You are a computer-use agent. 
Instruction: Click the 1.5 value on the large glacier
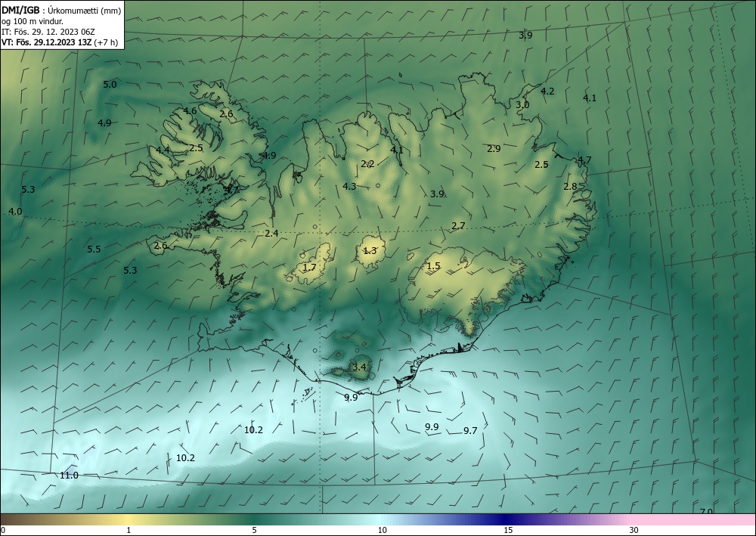[x=433, y=265]
